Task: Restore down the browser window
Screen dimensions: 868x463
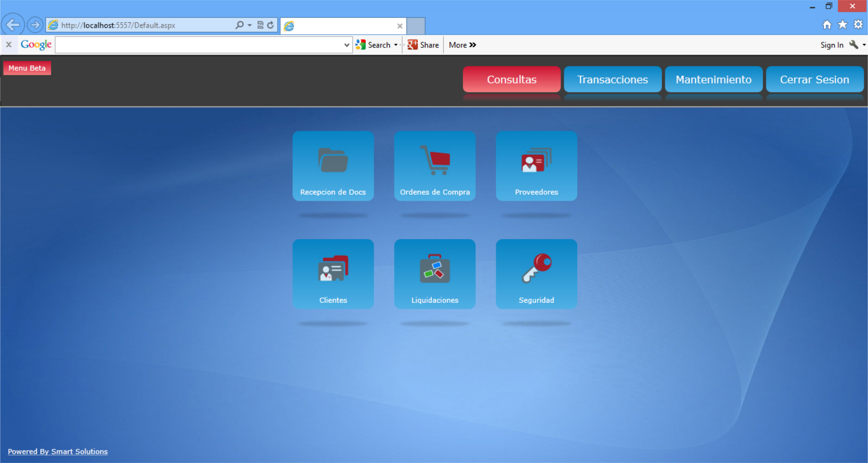Action: point(829,6)
